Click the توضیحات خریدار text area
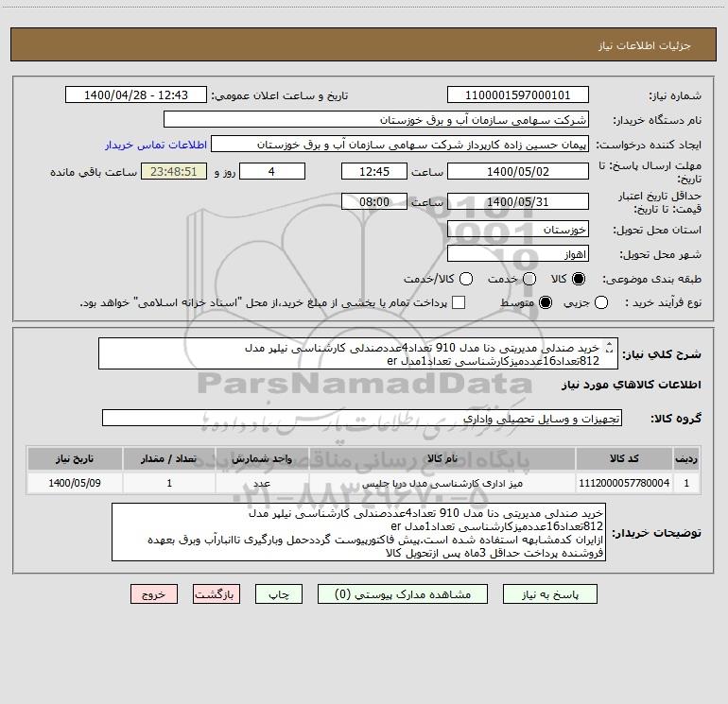The width and height of the screenshot is (728, 704). 359,532
